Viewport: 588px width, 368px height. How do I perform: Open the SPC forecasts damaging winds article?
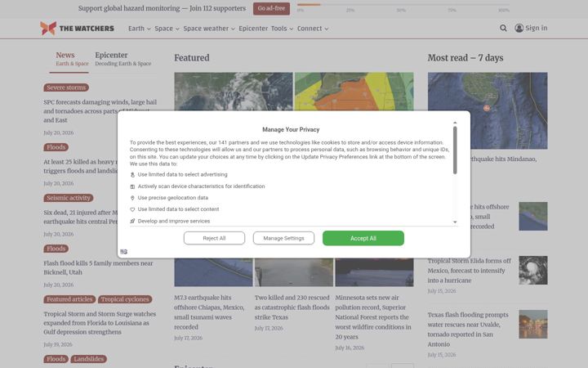click(100, 111)
